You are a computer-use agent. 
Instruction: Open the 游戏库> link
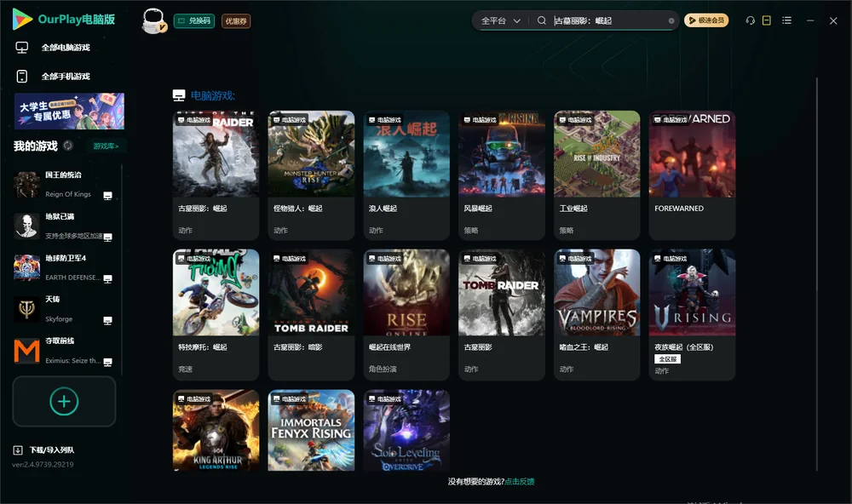point(106,146)
